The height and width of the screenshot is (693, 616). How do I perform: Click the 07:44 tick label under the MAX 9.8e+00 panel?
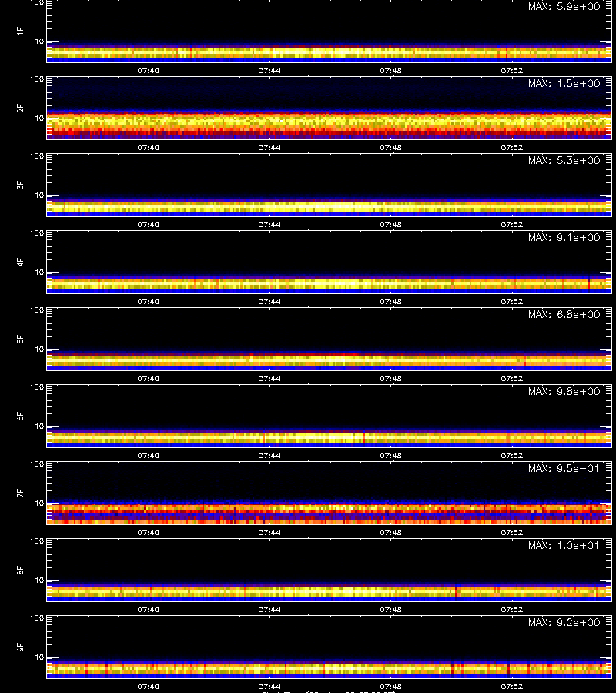pyautogui.click(x=269, y=455)
